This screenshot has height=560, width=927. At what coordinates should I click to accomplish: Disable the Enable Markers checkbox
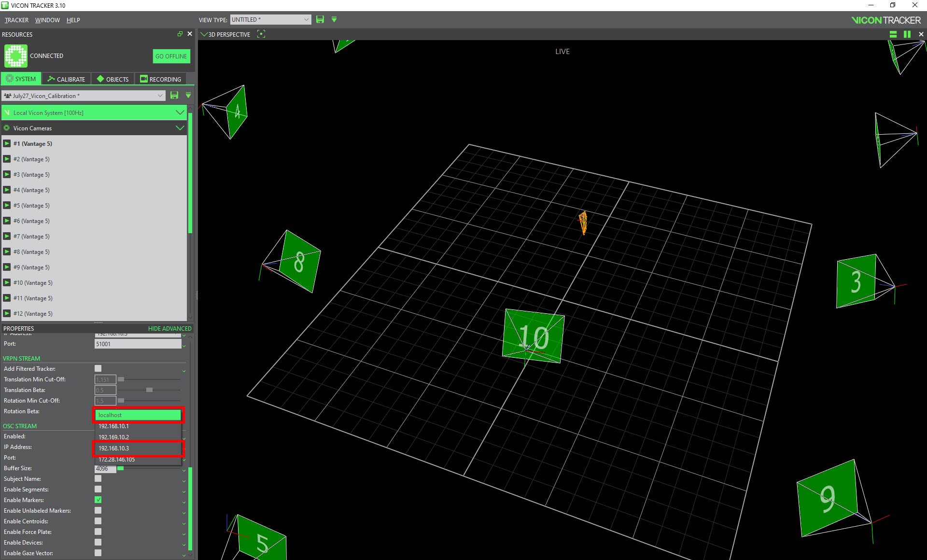[x=98, y=500]
